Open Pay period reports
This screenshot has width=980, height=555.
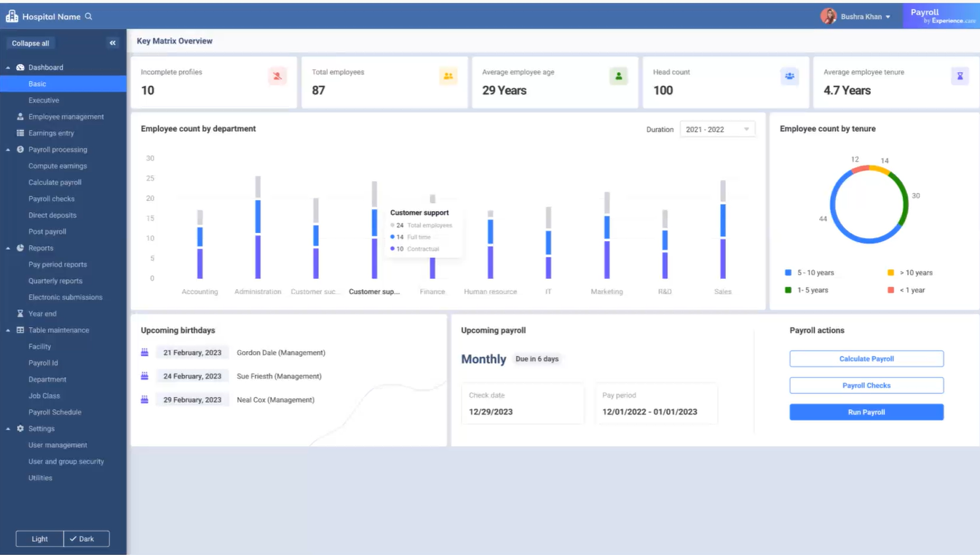click(58, 264)
